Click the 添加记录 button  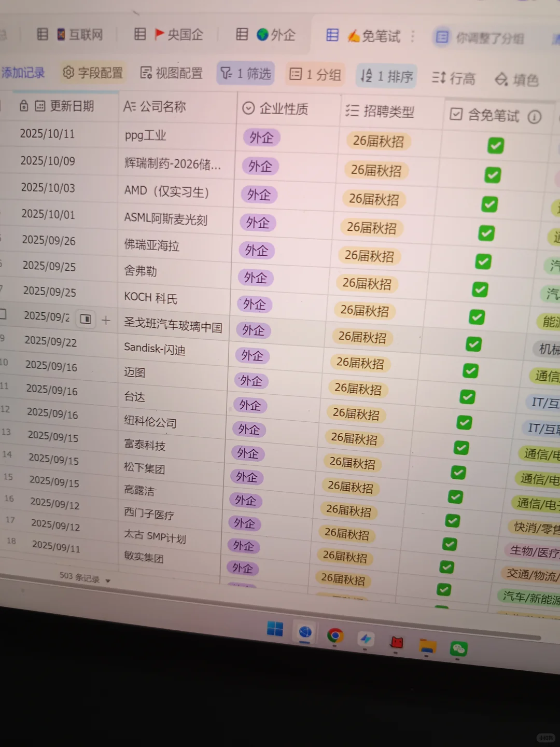click(x=23, y=73)
